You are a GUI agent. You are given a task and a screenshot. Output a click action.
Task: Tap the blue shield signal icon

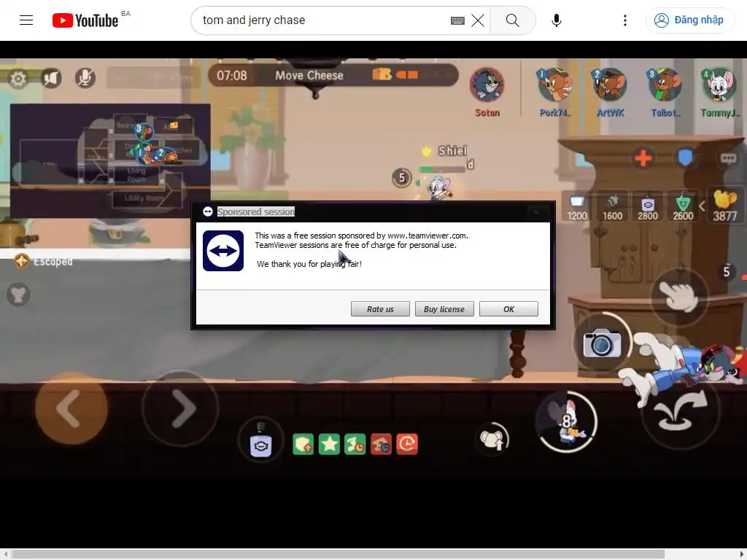[x=685, y=157]
